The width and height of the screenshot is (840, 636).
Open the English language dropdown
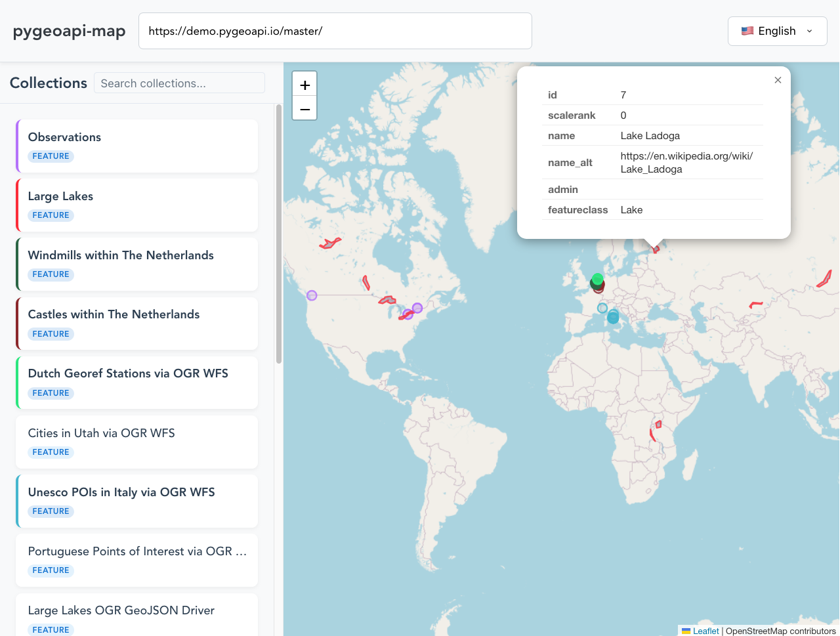[x=777, y=31]
